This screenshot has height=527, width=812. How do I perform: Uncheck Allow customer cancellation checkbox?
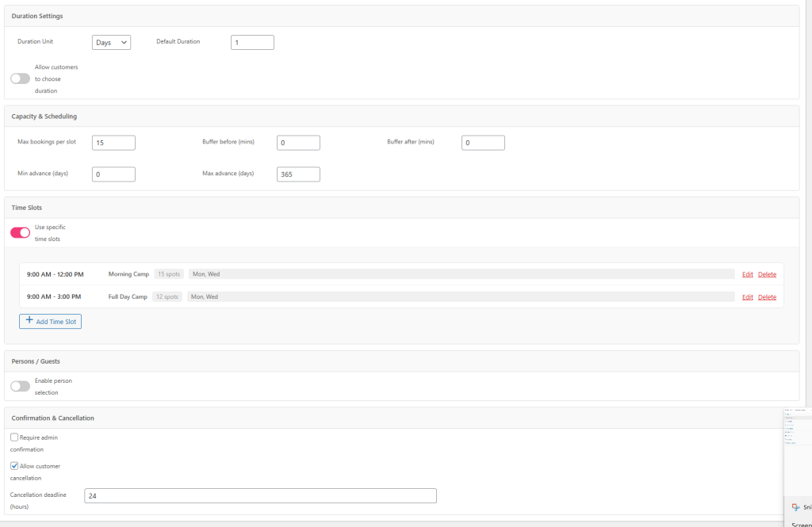pyautogui.click(x=14, y=466)
